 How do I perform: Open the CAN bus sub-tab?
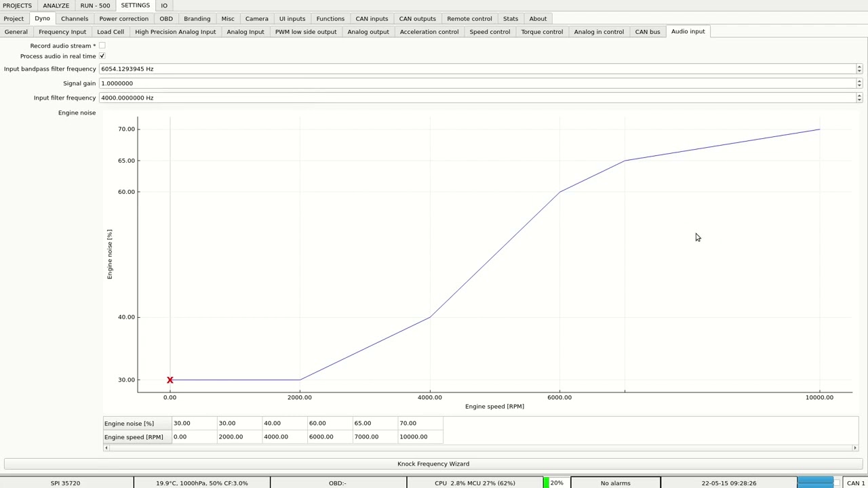click(648, 32)
